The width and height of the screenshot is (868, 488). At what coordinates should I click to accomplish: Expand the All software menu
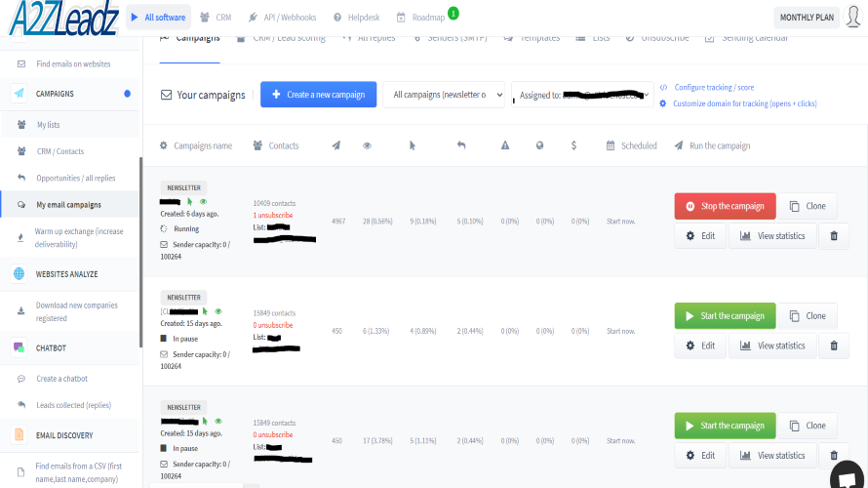pos(158,18)
